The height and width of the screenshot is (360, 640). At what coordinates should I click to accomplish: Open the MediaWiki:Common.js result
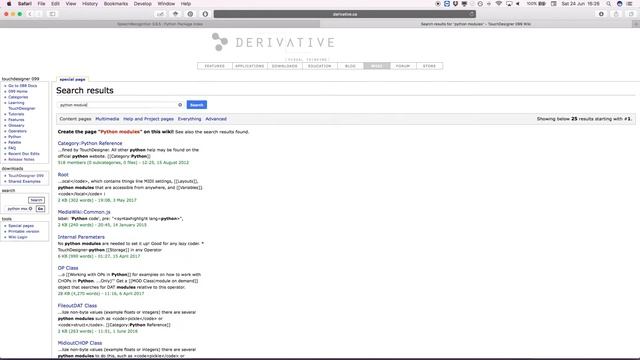click(x=84, y=212)
